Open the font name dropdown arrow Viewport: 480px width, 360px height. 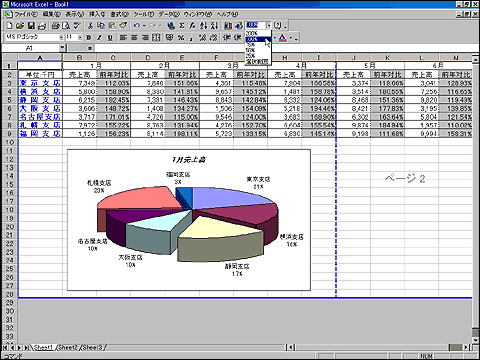61,38
